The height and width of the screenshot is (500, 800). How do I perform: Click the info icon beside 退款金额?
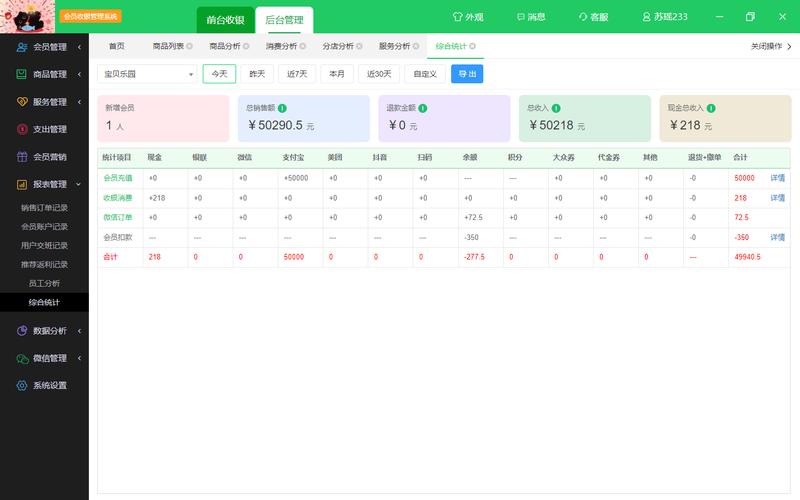422,108
